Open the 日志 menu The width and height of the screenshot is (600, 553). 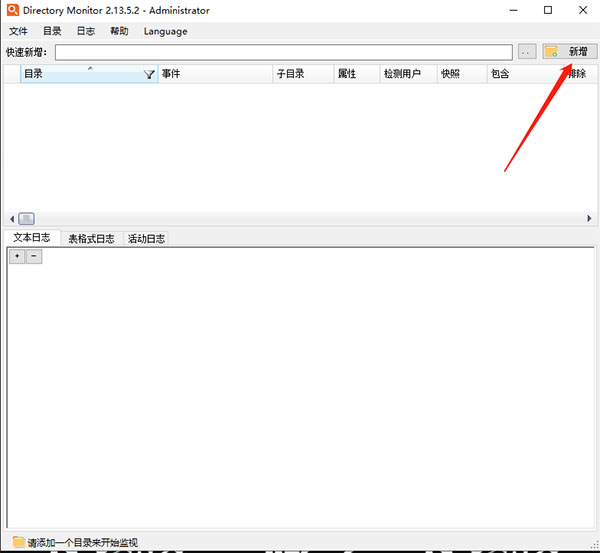(86, 31)
